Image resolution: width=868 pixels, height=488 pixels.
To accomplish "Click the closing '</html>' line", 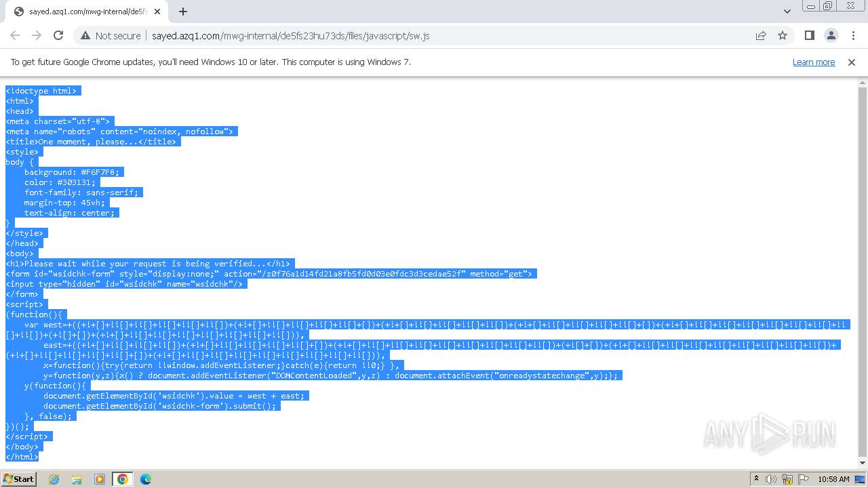I will (x=22, y=457).
